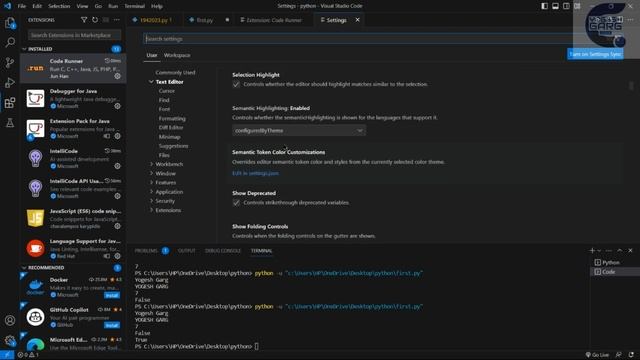Open Language Support for Java manage gear
The height and width of the screenshot is (360, 640).
click(118, 256)
